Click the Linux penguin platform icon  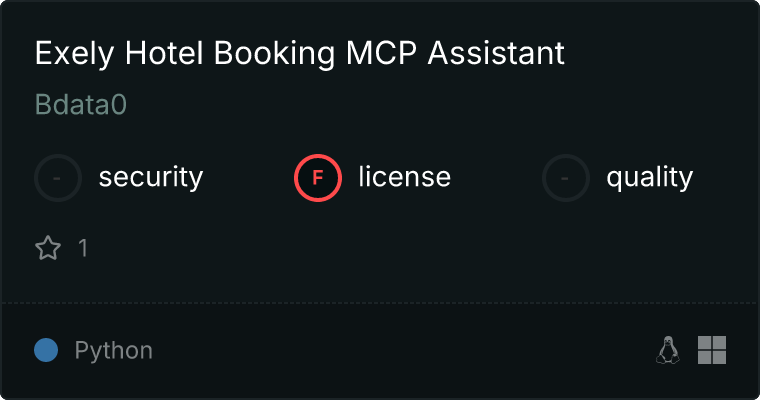click(x=668, y=350)
